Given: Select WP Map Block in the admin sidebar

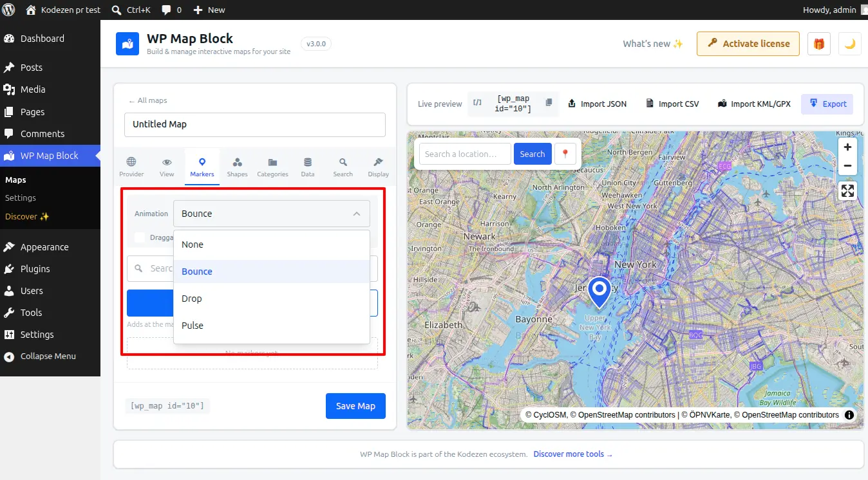Looking at the screenshot, I should point(50,156).
